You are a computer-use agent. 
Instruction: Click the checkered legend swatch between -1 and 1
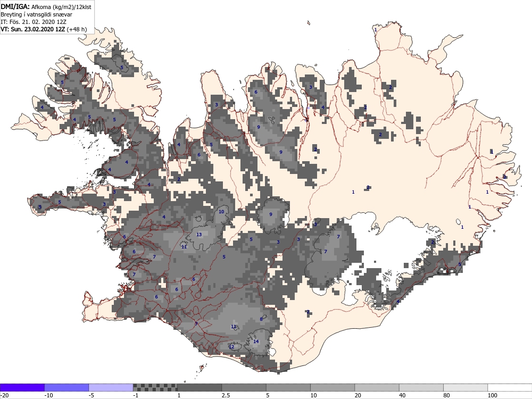click(155, 387)
